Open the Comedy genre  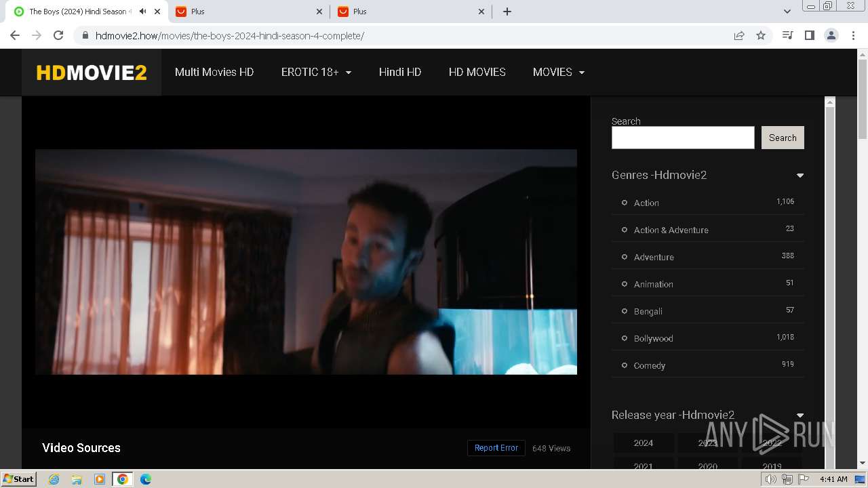coord(649,365)
